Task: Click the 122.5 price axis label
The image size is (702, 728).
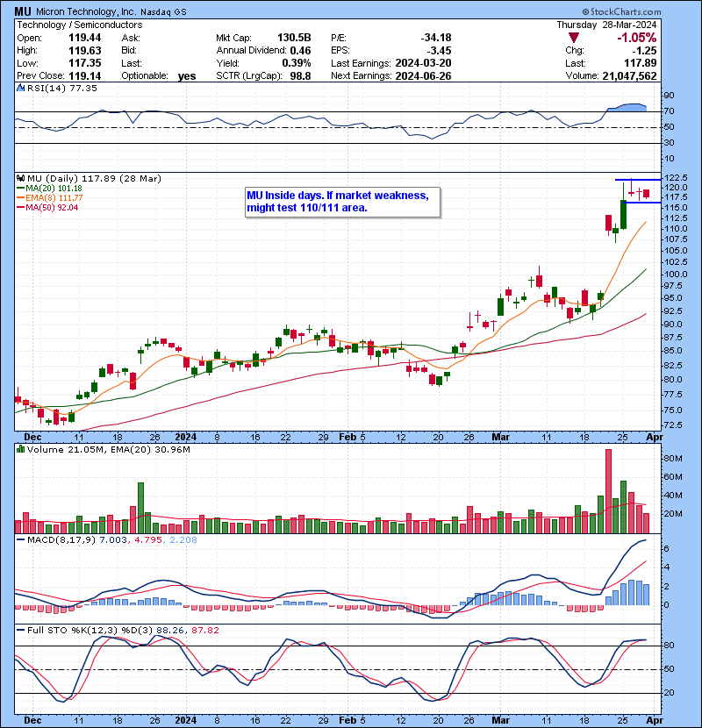Action: point(676,178)
